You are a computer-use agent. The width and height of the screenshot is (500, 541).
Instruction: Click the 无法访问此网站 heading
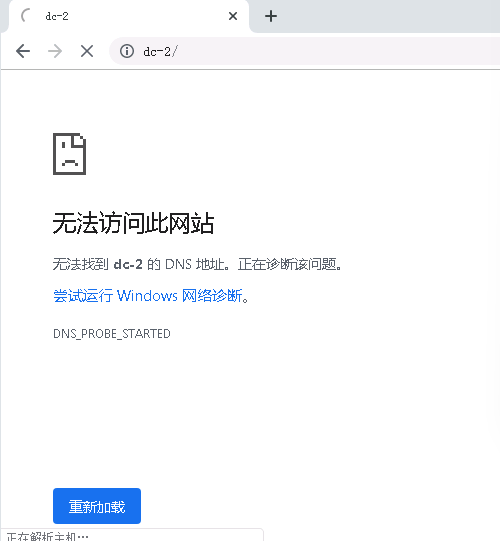(x=134, y=223)
